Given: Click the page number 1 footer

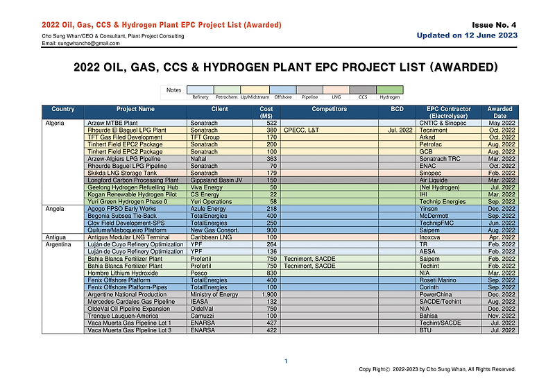Looking at the screenshot, I should coord(286,361).
